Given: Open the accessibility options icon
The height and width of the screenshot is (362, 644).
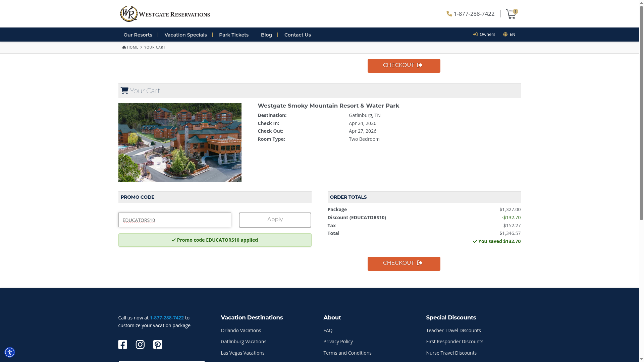Looking at the screenshot, I should pyautogui.click(x=10, y=352).
